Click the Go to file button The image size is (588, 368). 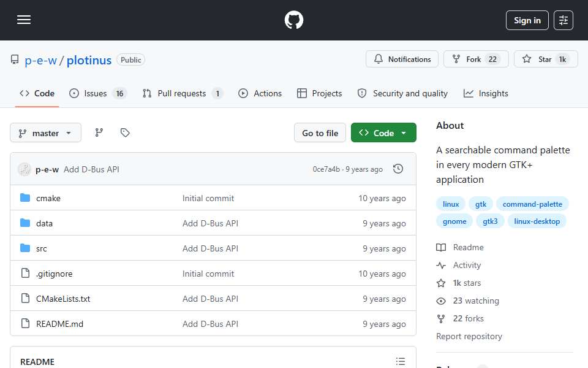320,132
